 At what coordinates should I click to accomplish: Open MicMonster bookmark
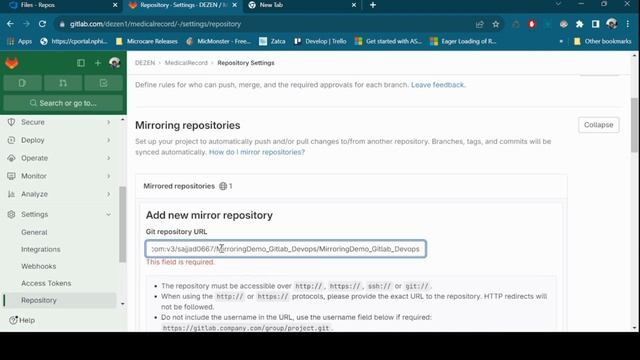[x=219, y=41]
